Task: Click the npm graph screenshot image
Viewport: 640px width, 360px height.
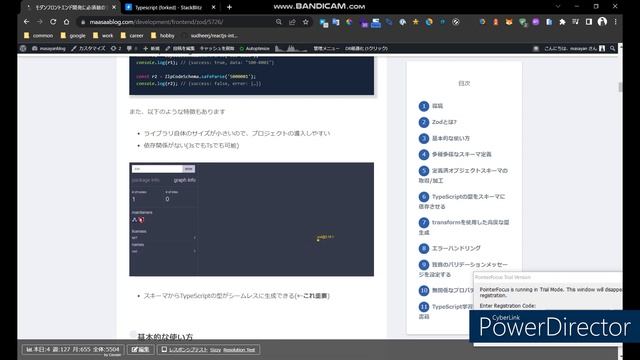Action: tap(251, 219)
